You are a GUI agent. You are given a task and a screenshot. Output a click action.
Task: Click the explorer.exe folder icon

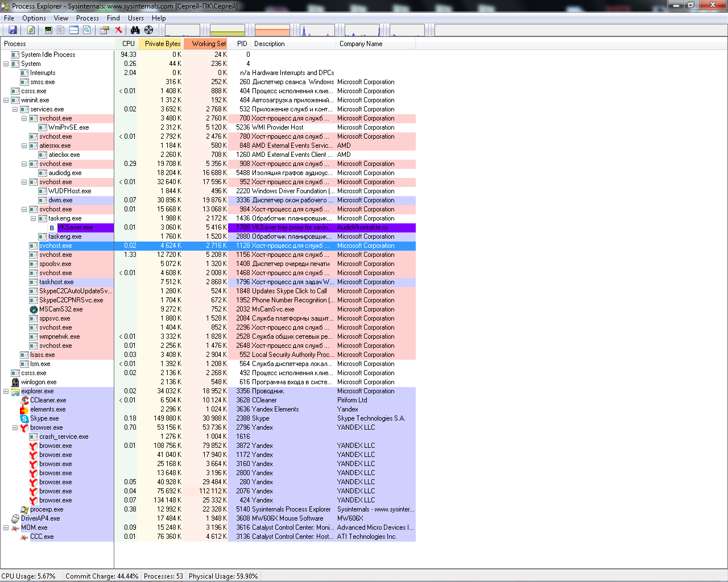15,391
